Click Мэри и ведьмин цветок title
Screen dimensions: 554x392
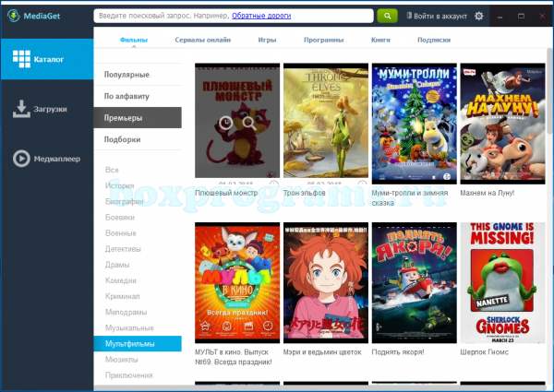pyautogui.click(x=322, y=352)
